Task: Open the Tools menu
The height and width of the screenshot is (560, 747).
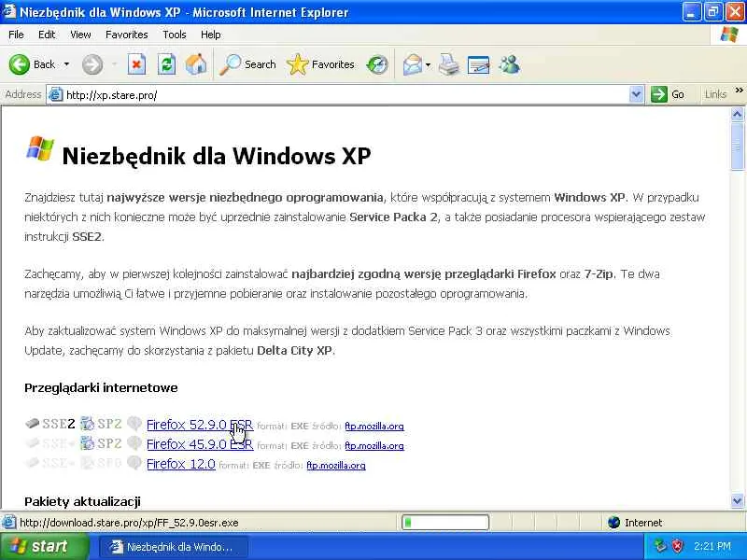Action: 174,35
